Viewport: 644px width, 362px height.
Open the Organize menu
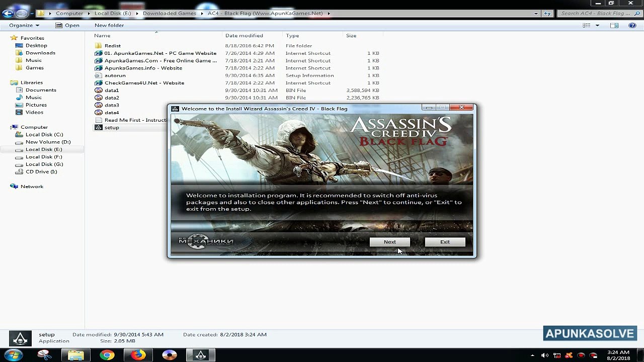[24, 25]
